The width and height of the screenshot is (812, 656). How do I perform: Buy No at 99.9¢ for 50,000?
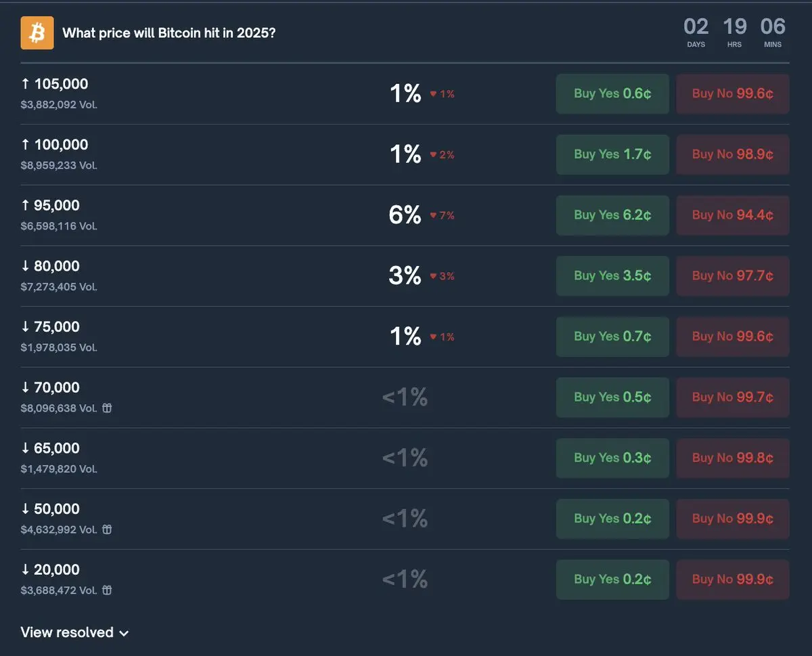pyautogui.click(x=732, y=519)
